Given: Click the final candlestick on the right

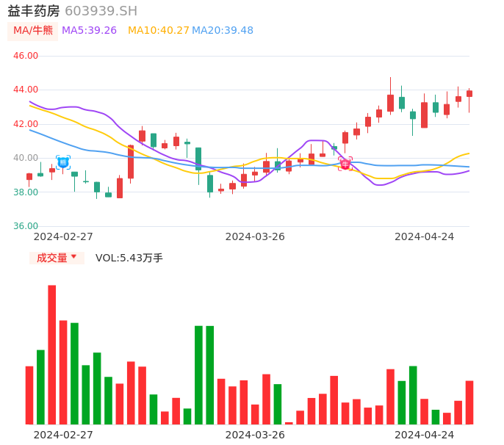Looking at the screenshot, I should click(x=469, y=101).
